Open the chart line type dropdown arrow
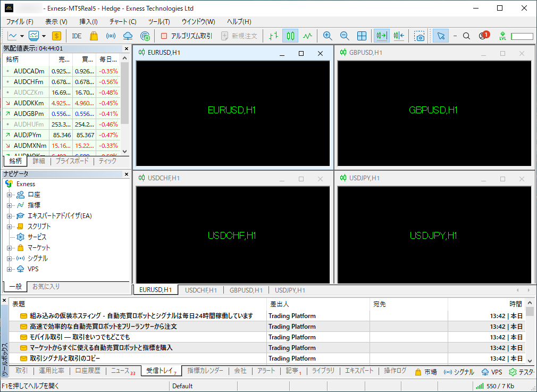The width and height of the screenshot is (537, 392). (x=22, y=36)
